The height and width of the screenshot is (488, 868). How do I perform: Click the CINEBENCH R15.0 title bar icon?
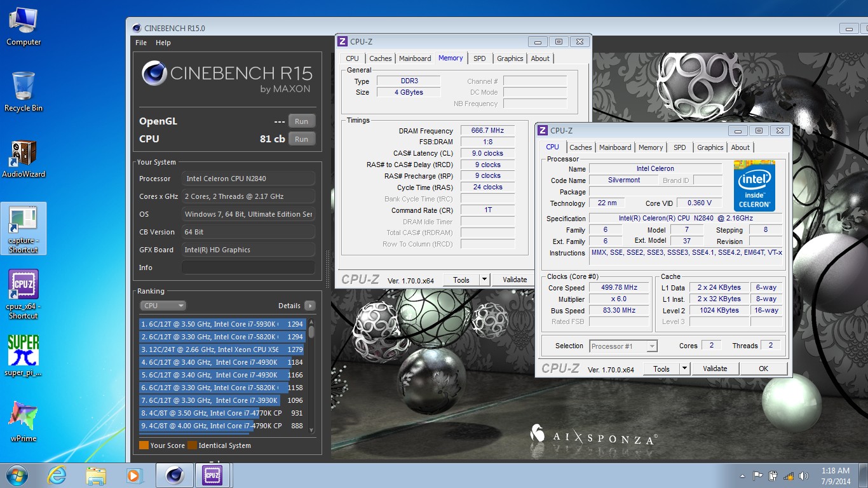pos(137,28)
